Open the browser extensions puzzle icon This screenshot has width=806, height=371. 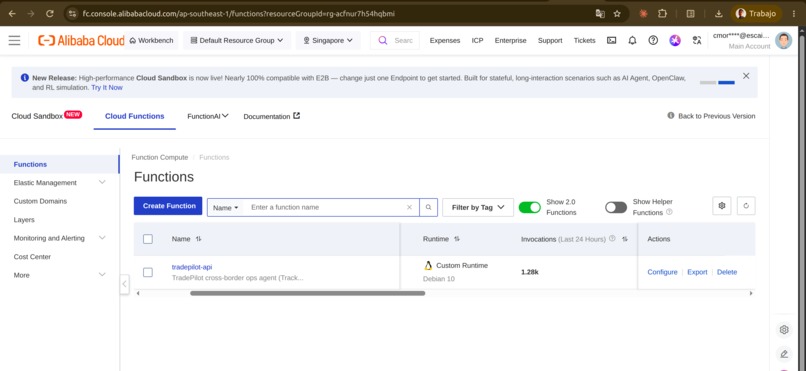pos(663,14)
